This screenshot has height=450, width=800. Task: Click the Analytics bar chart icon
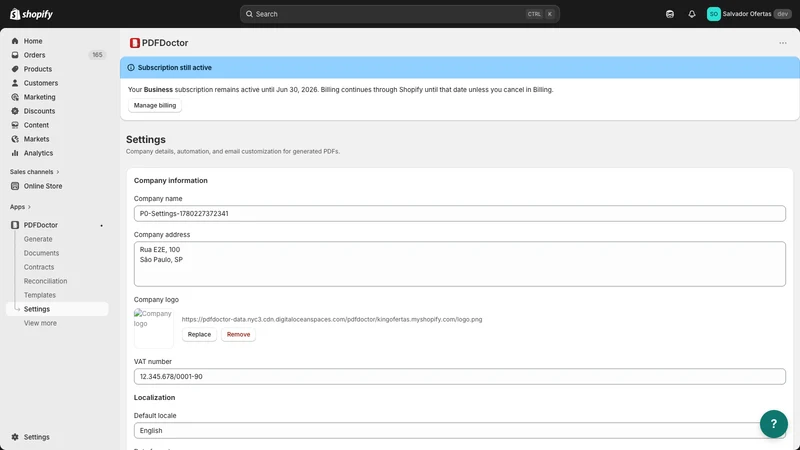point(15,153)
